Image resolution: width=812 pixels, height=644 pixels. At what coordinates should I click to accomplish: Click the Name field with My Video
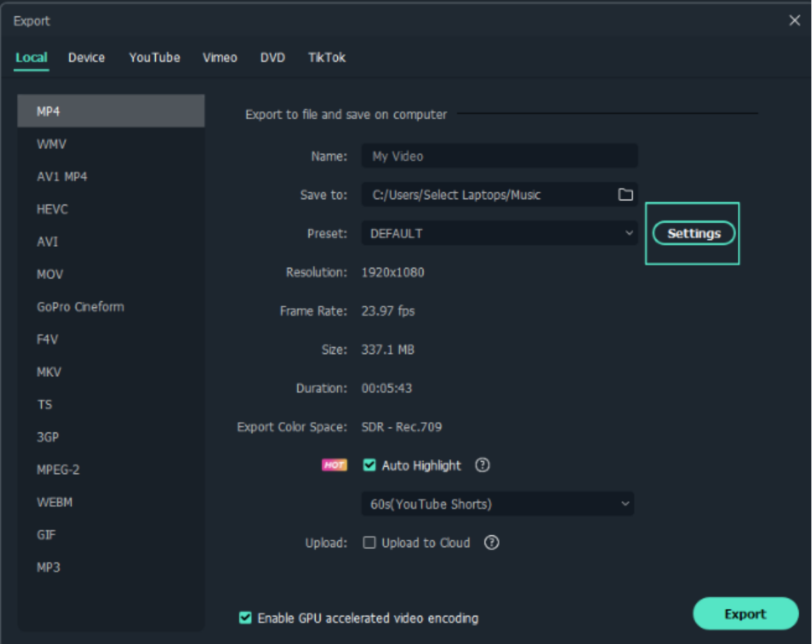[x=499, y=156]
